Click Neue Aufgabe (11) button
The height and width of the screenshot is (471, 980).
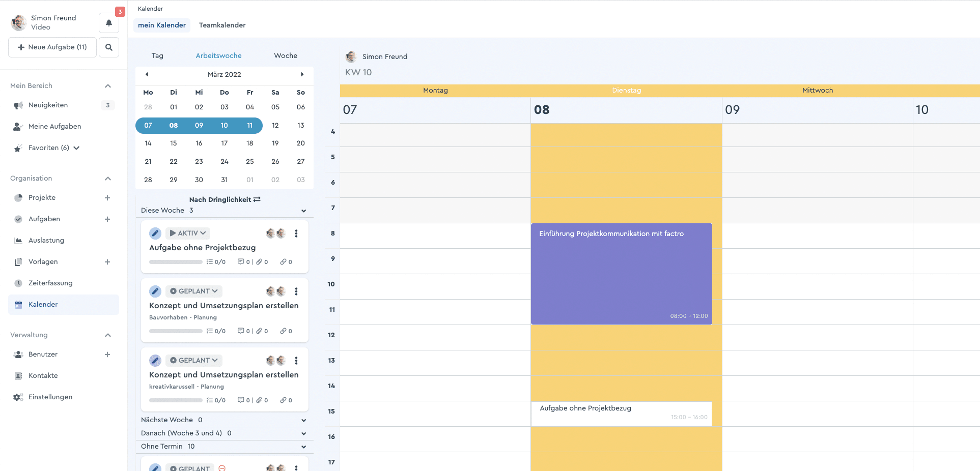(x=52, y=47)
